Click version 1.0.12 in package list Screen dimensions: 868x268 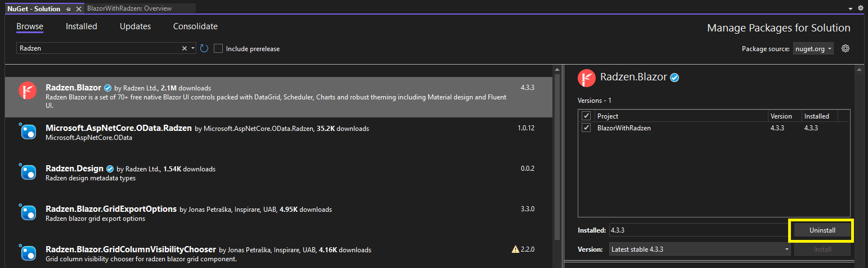pos(526,128)
